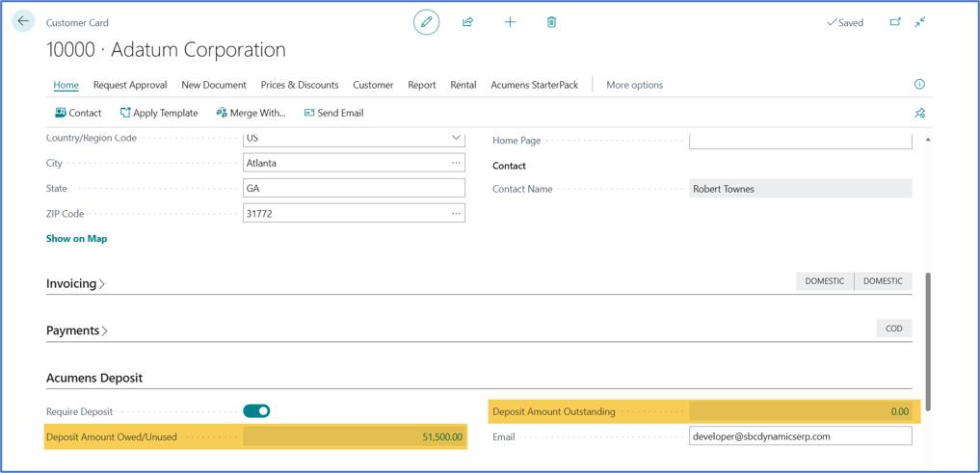The width and height of the screenshot is (980, 473).
Task: Click Merge With...
Action: click(x=251, y=113)
